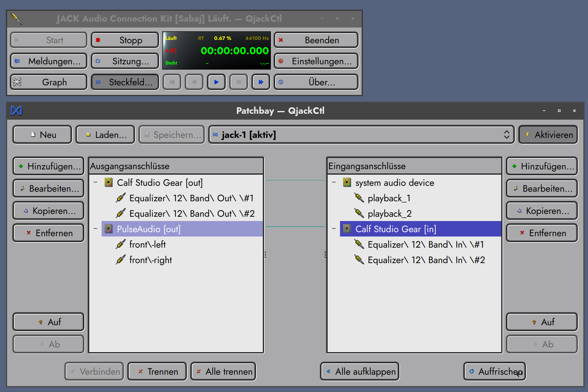588x392 pixels.
Task: Open Einstellungen settings dialog
Action: (316, 61)
